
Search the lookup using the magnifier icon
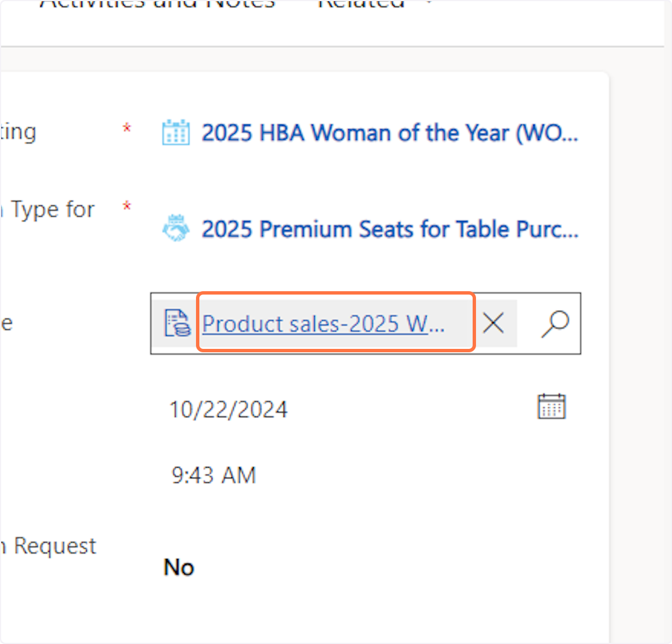pos(555,323)
